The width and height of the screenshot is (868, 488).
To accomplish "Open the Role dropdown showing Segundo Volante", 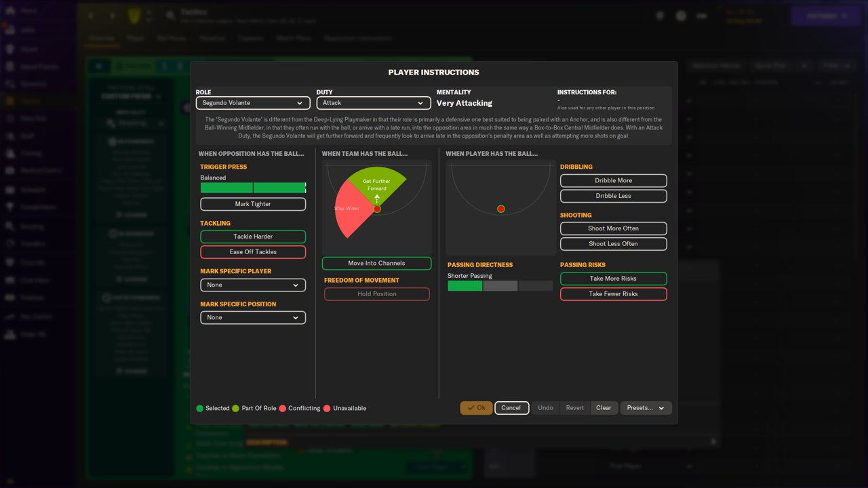I will coord(251,103).
